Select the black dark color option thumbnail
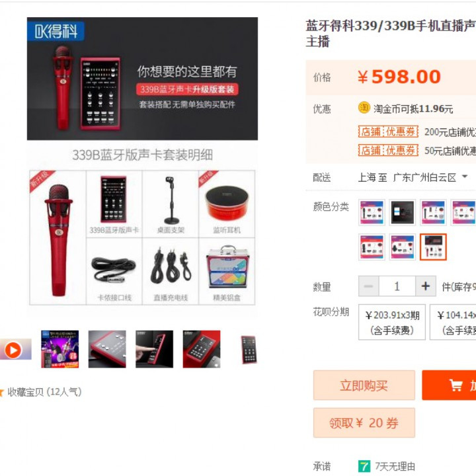 coord(402,212)
